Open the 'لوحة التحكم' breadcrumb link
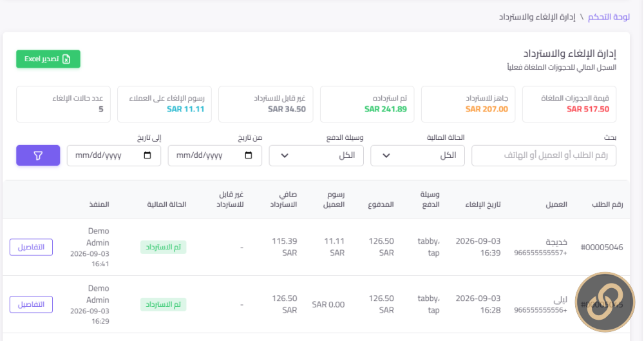The image size is (644, 341). coord(609,17)
